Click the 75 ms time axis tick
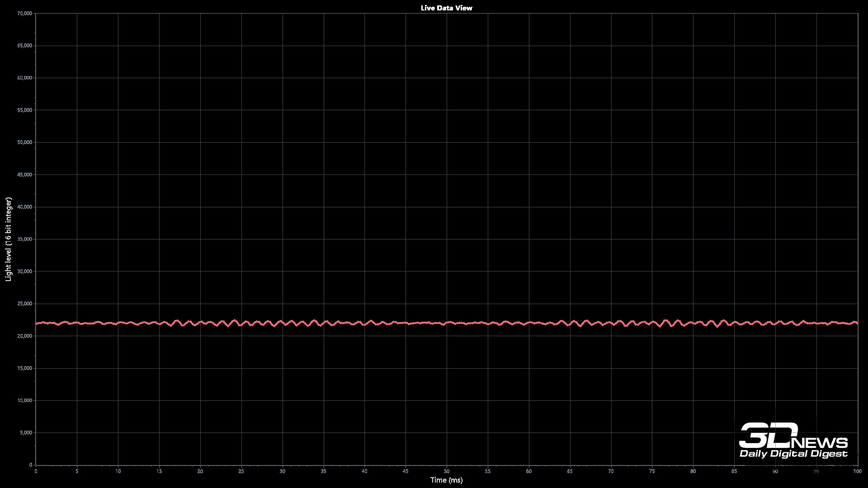Viewport: 868px width, 488px height. coord(652,471)
